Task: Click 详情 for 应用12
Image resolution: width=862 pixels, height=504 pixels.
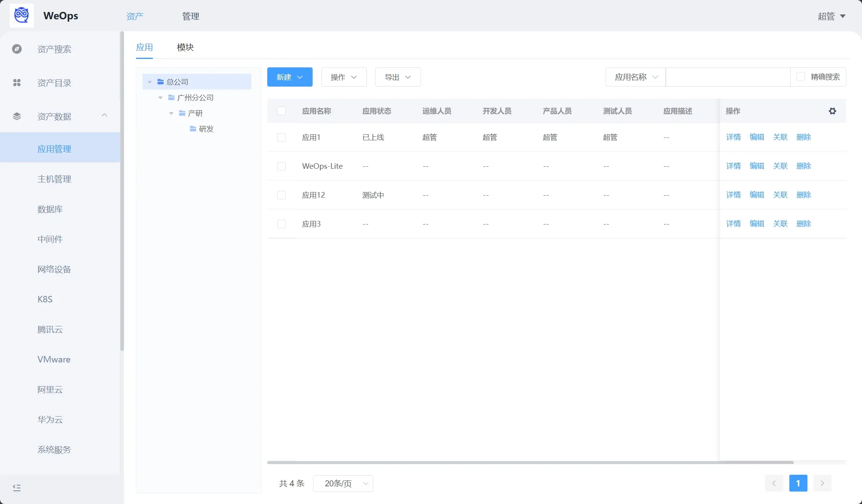Action: point(734,195)
